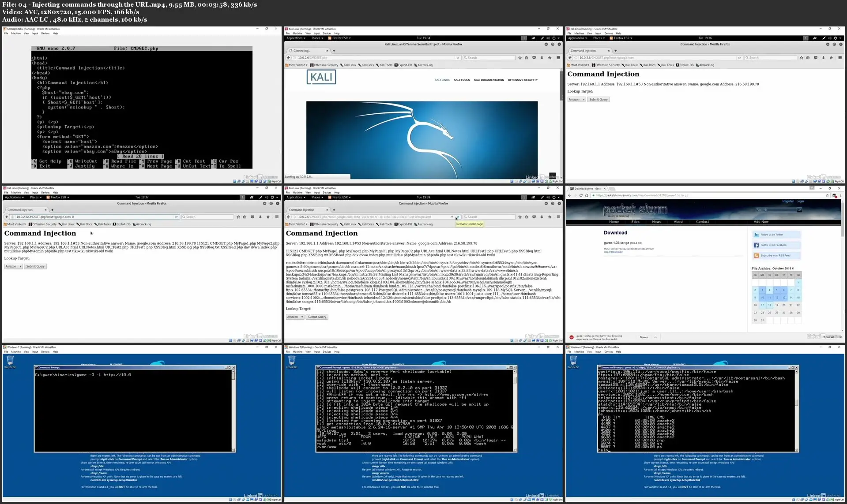Click the Register link on Packet Storm
The image size is (847, 504).
pyautogui.click(x=788, y=202)
